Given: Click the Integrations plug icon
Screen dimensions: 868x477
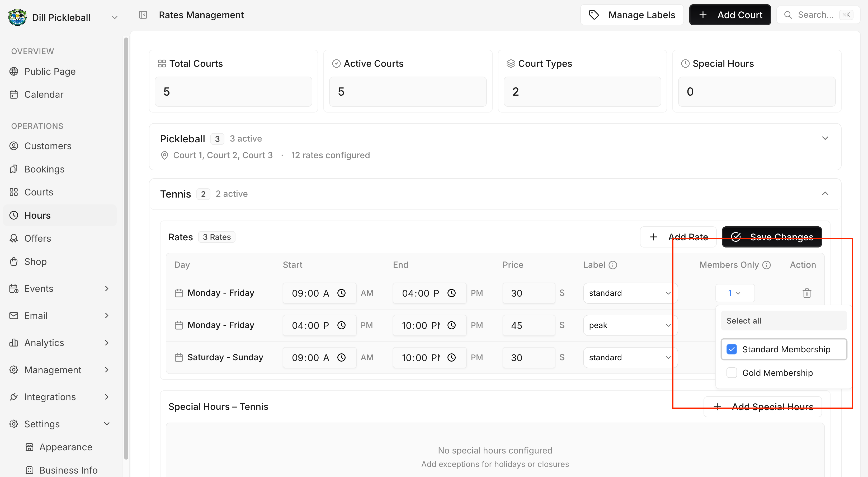Looking at the screenshot, I should [x=14, y=397].
